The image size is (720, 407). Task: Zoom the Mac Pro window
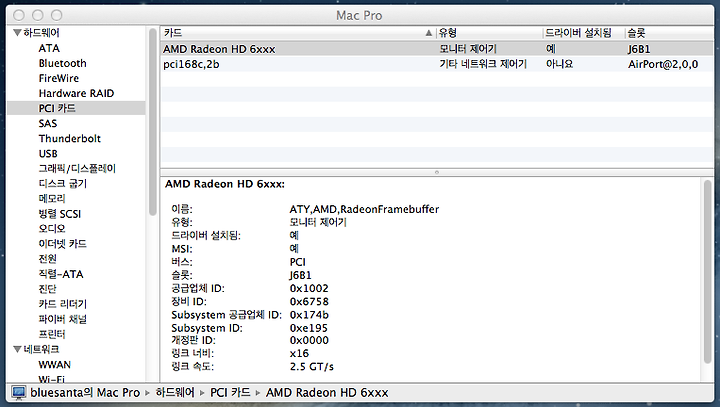click(56, 15)
